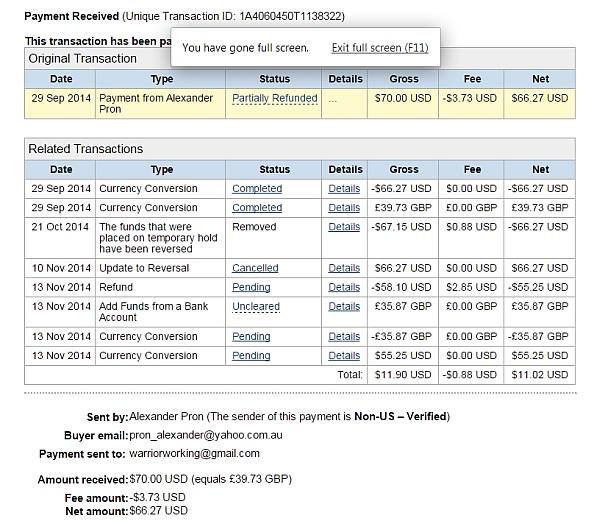Viewport: 600px width, 521px height.
Task: Click Pending status for -£35.87 GBP currency conversion
Action: (251, 337)
